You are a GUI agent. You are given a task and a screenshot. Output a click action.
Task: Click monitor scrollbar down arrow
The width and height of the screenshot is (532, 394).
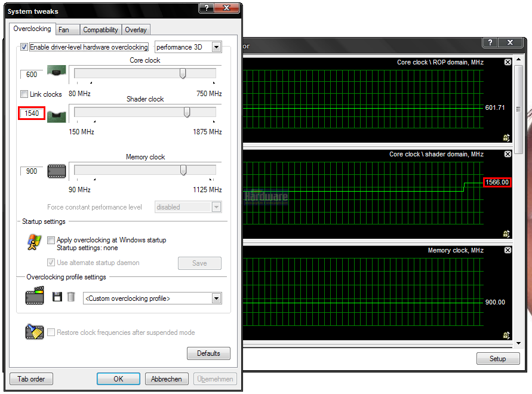click(x=518, y=343)
